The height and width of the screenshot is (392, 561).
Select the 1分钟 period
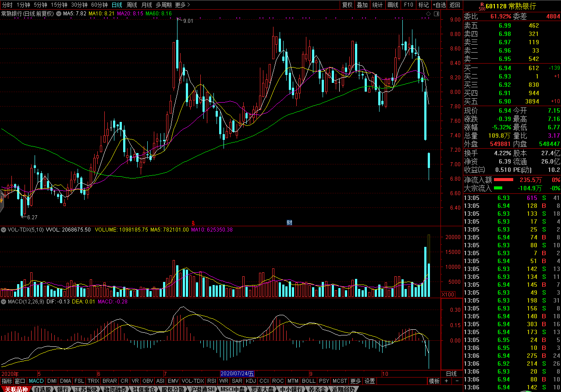click(x=23, y=5)
